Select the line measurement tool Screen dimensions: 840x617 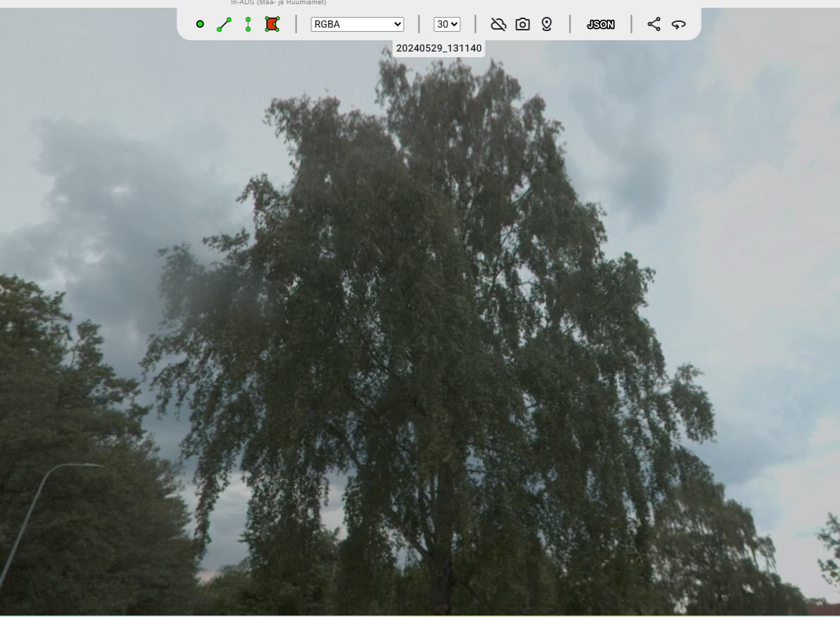click(x=224, y=24)
